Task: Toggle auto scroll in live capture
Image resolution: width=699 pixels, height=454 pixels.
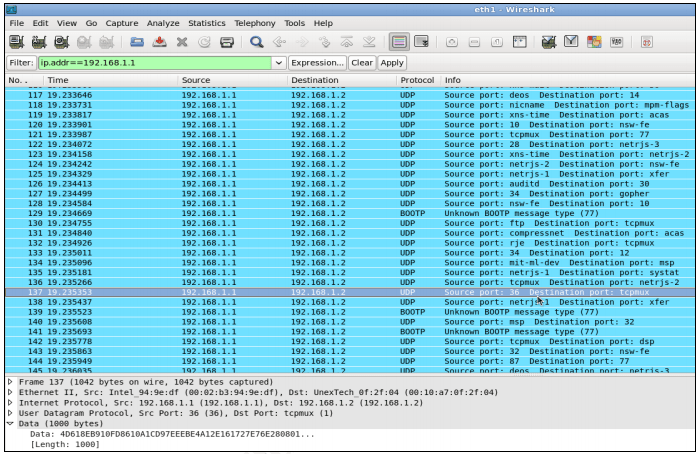Action: tap(421, 42)
